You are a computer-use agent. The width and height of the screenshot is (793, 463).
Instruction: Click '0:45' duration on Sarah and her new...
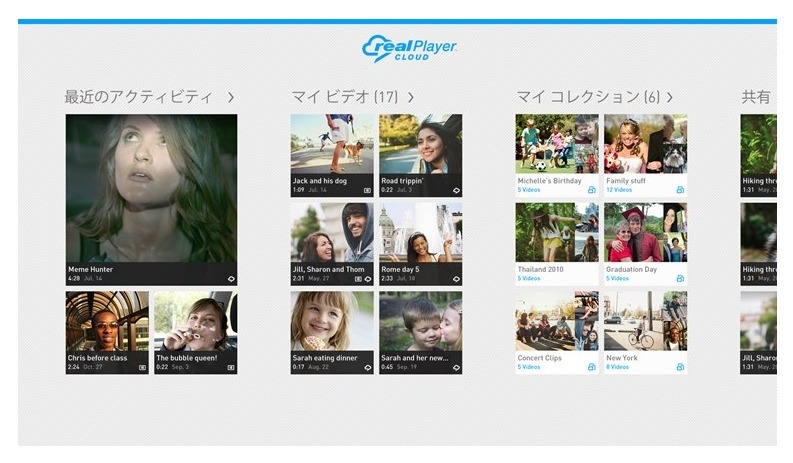tap(387, 367)
